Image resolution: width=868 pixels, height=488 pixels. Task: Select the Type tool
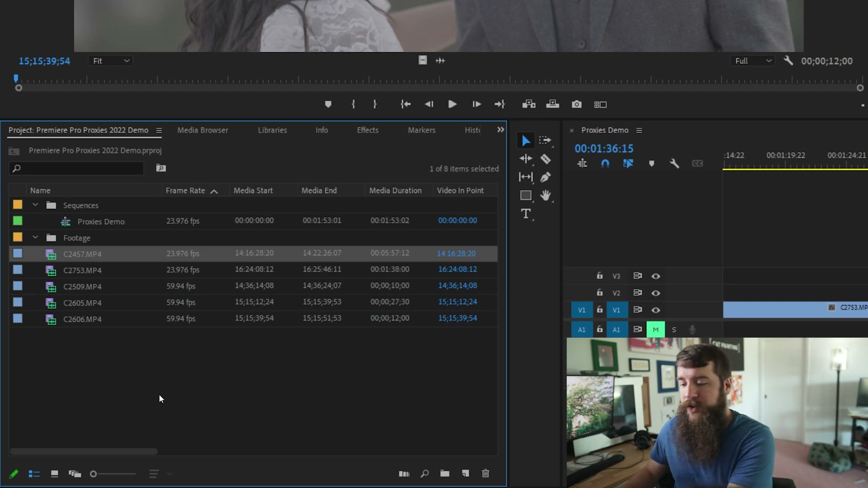tap(526, 214)
